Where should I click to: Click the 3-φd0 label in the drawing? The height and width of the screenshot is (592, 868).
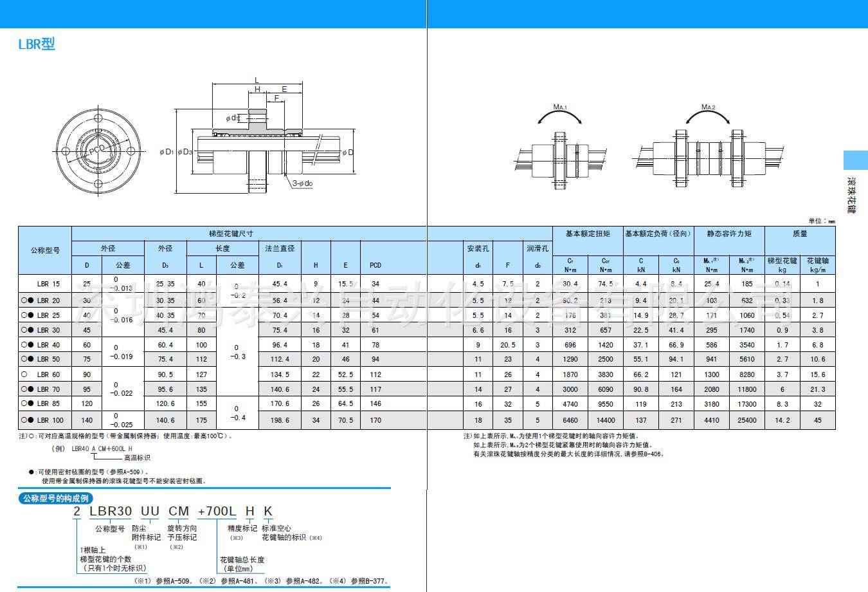point(303,183)
